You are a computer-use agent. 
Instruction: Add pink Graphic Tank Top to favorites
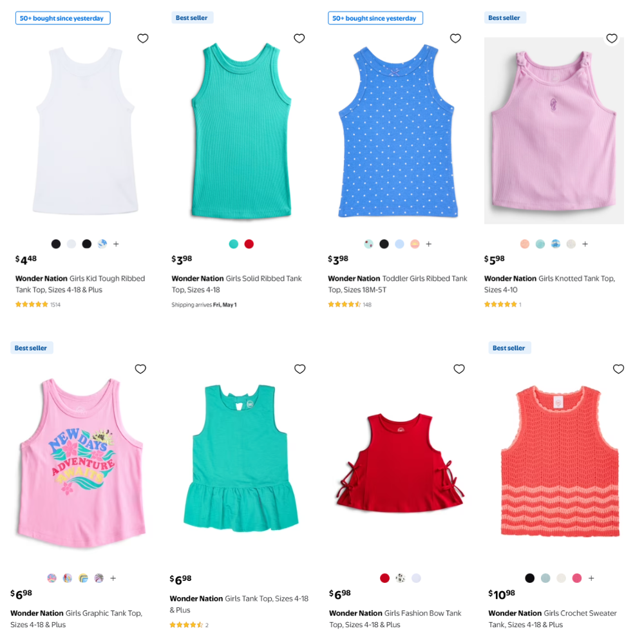click(x=140, y=369)
